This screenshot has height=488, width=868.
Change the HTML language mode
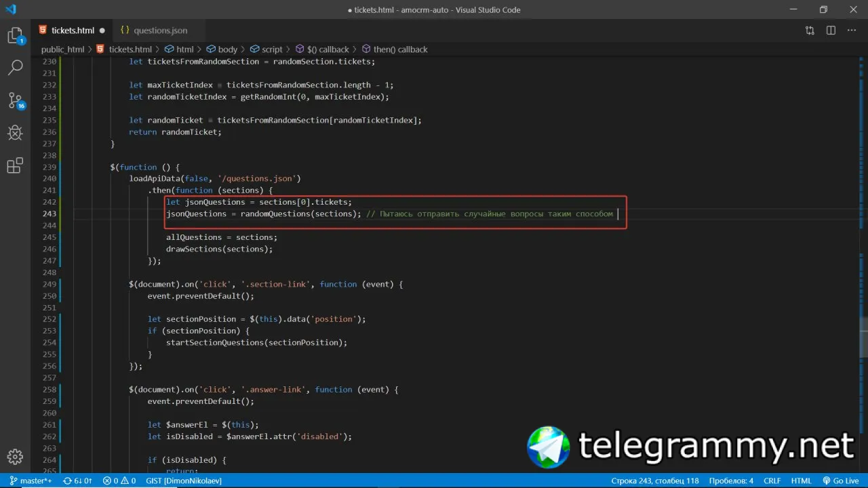pyautogui.click(x=801, y=481)
